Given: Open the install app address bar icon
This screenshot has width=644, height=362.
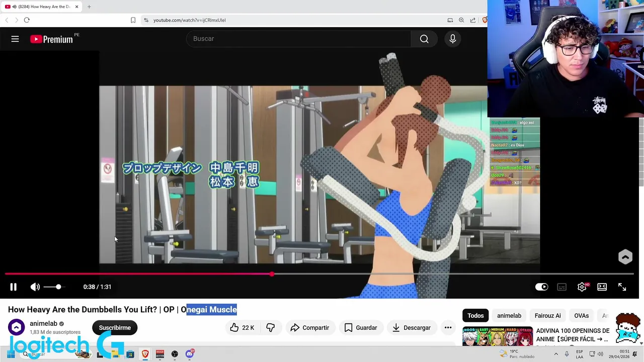Looking at the screenshot, I should [450, 20].
